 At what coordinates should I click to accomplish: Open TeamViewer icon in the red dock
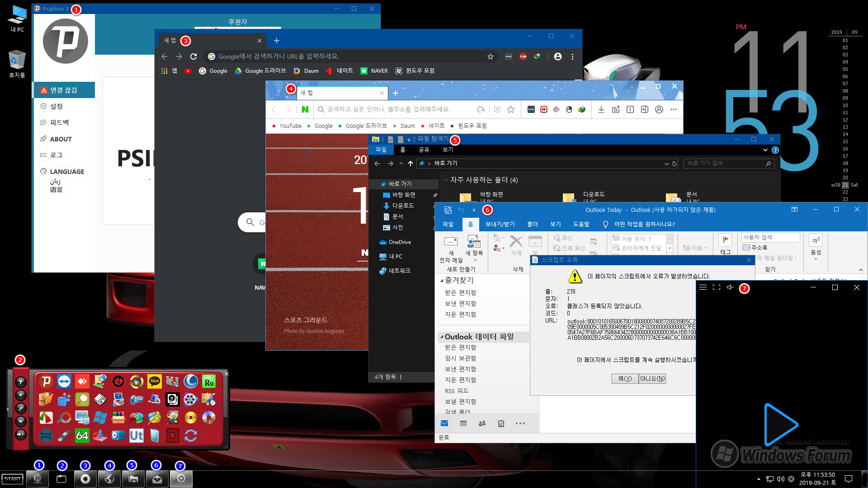tap(64, 382)
